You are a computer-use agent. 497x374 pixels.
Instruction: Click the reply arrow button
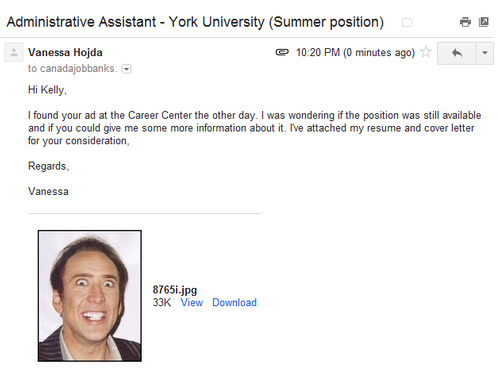[x=457, y=53]
